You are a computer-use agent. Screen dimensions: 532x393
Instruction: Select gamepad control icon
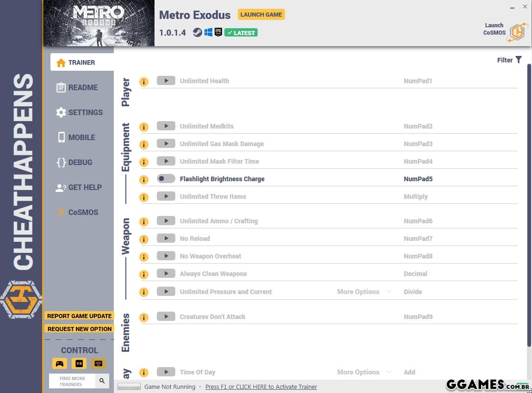60,363
